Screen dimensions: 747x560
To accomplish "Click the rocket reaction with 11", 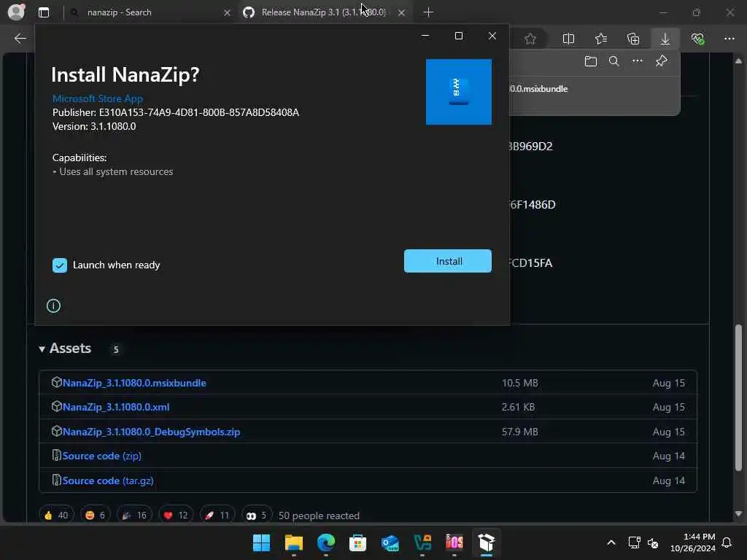I will coord(217,516).
